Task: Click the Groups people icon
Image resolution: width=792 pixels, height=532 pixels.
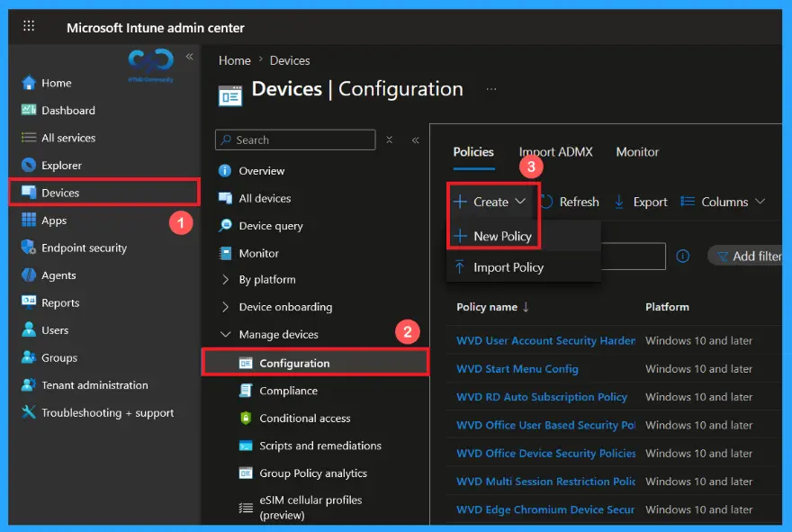Action: (29, 357)
